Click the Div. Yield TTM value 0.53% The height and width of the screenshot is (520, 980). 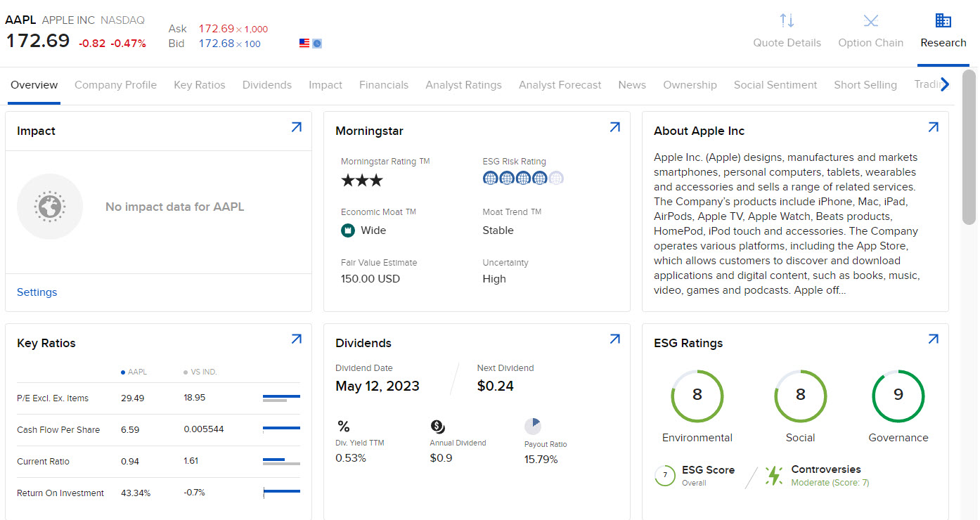pos(351,458)
